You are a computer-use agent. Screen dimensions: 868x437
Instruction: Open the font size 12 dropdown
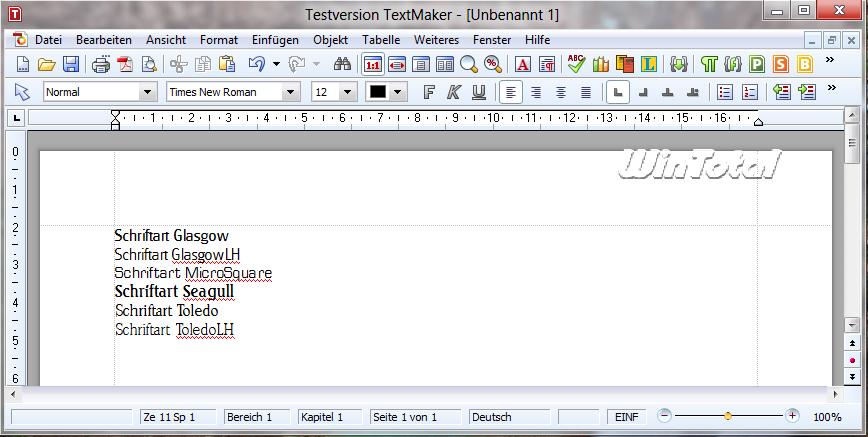tap(348, 92)
